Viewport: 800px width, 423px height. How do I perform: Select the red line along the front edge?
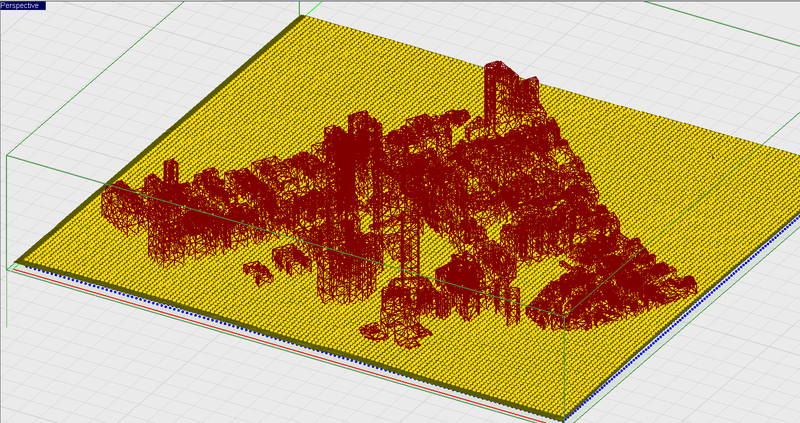pyautogui.click(x=276, y=344)
